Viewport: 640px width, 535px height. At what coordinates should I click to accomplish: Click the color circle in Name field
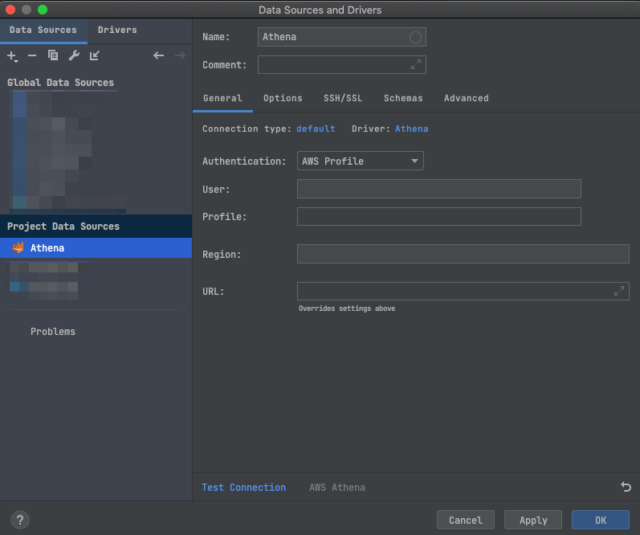tap(415, 37)
